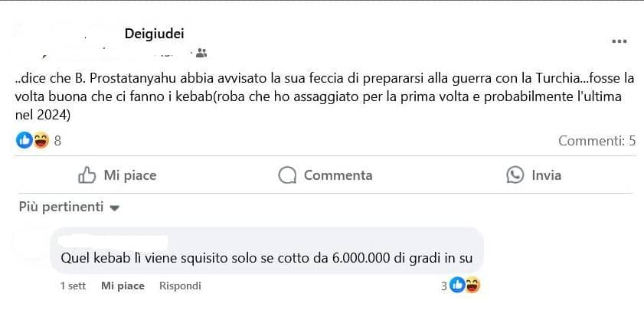Toggle Mi piace on the kebab comment
Screen dimensions: 644x333
tap(123, 286)
